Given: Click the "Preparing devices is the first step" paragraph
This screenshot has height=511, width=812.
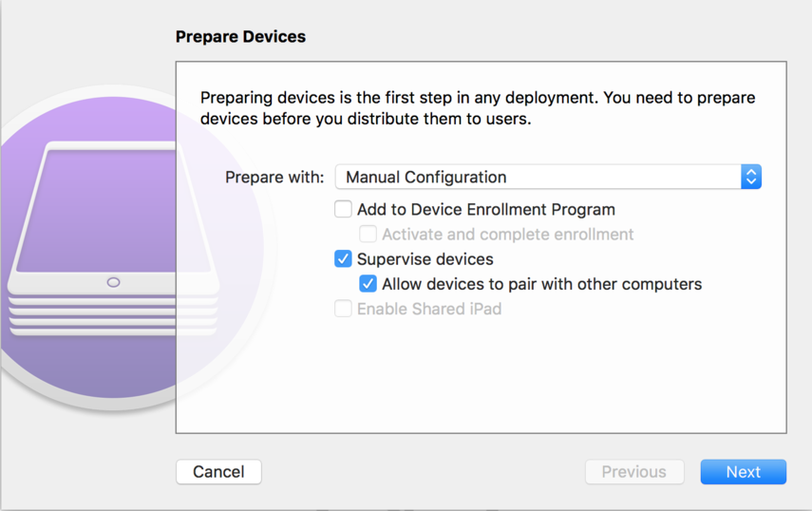Looking at the screenshot, I should (478, 108).
